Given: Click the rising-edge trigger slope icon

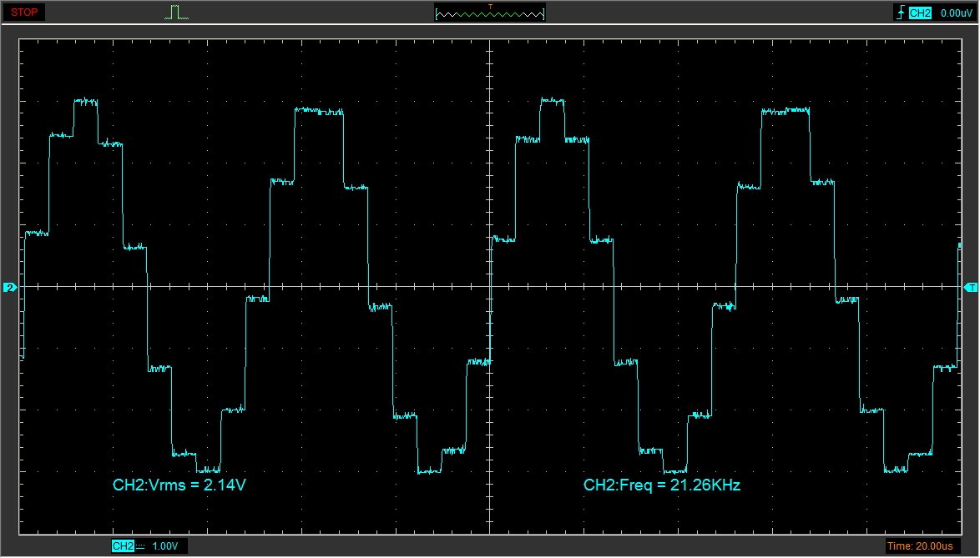Looking at the screenshot, I should 900,13.
